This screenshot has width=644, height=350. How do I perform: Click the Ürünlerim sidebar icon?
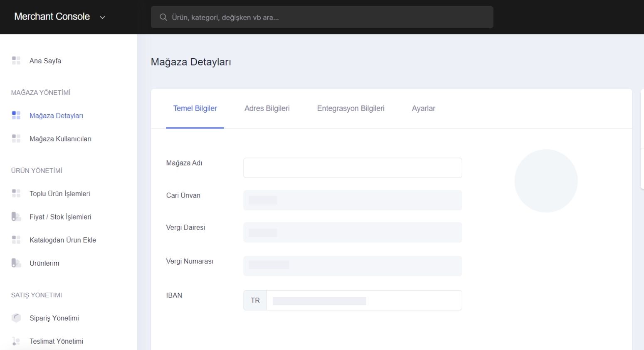(x=16, y=263)
